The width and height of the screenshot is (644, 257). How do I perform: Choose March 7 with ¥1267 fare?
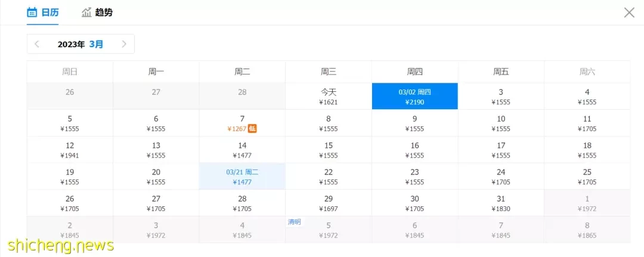point(242,123)
